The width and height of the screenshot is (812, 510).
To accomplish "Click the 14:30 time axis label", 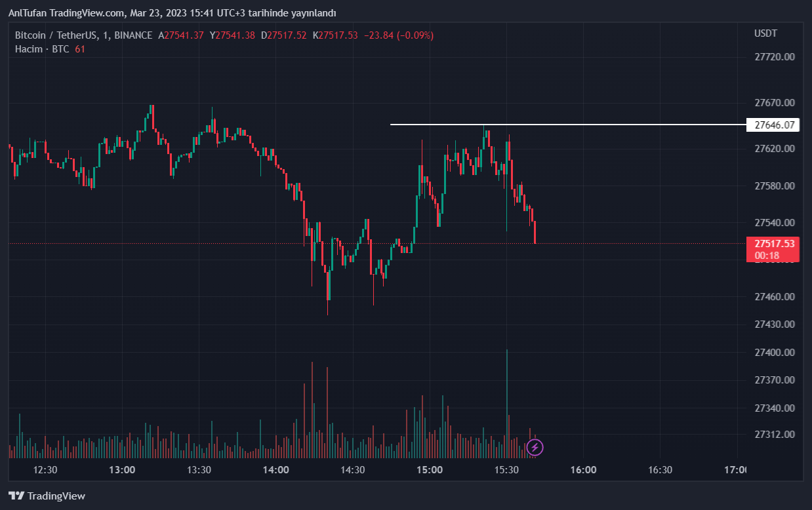I will 353,470.
